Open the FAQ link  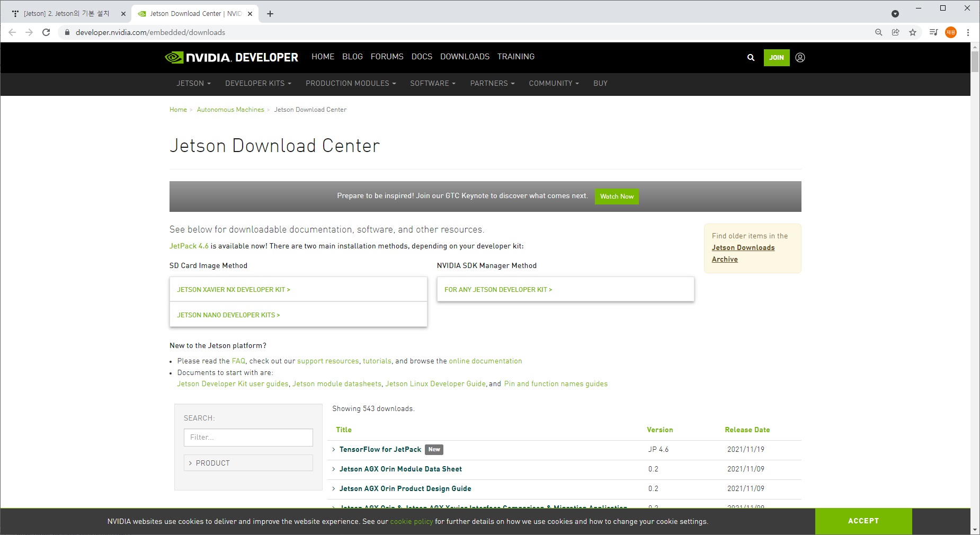pos(238,361)
